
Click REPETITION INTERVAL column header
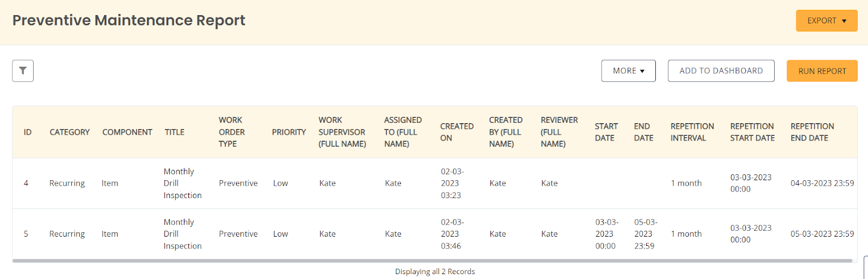coord(692,132)
